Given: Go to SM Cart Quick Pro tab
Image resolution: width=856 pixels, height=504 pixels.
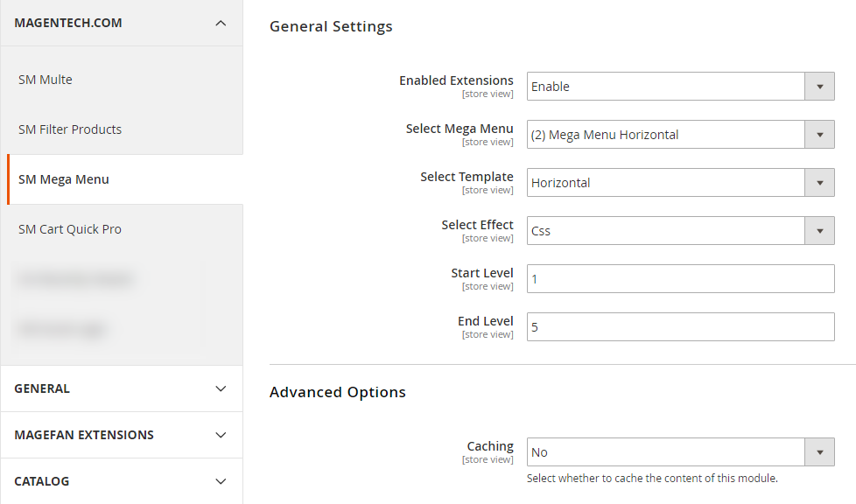Looking at the screenshot, I should click(70, 229).
